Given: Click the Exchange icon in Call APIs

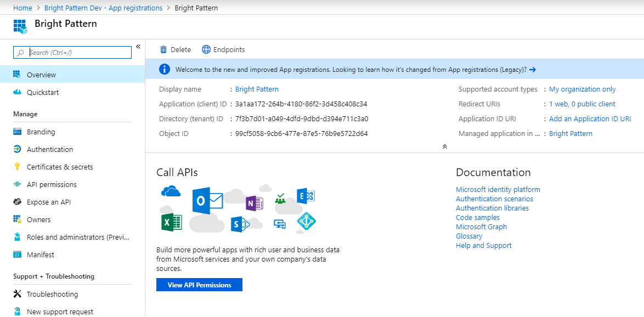Looking at the screenshot, I should pos(306,197).
